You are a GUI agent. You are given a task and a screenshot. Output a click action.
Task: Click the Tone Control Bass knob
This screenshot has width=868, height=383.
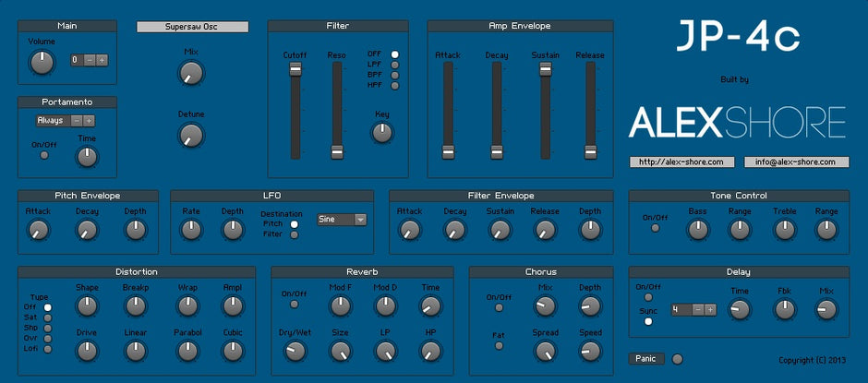pyautogui.click(x=697, y=230)
